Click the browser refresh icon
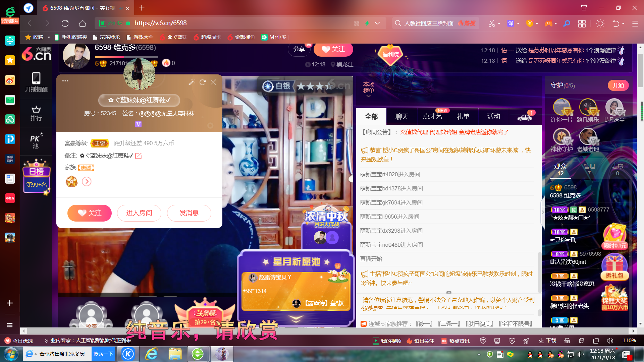644x362 pixels. click(65, 23)
